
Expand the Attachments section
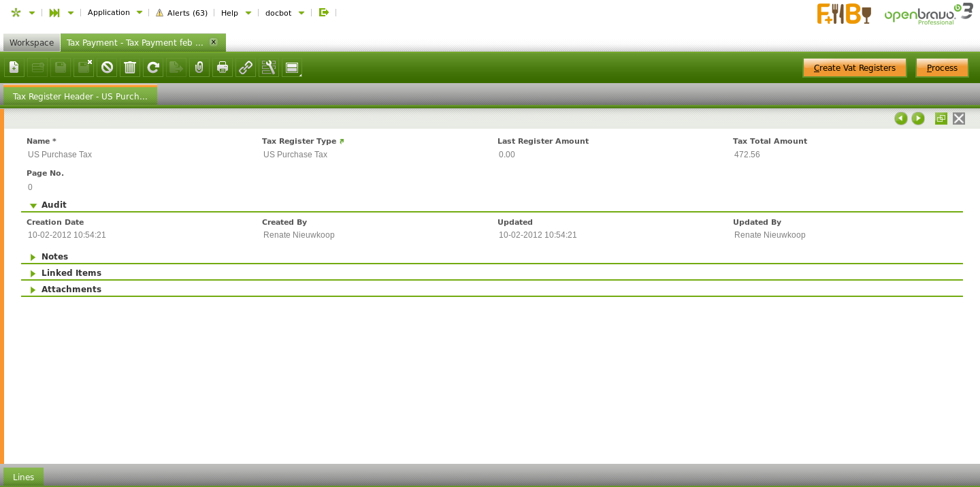point(33,289)
